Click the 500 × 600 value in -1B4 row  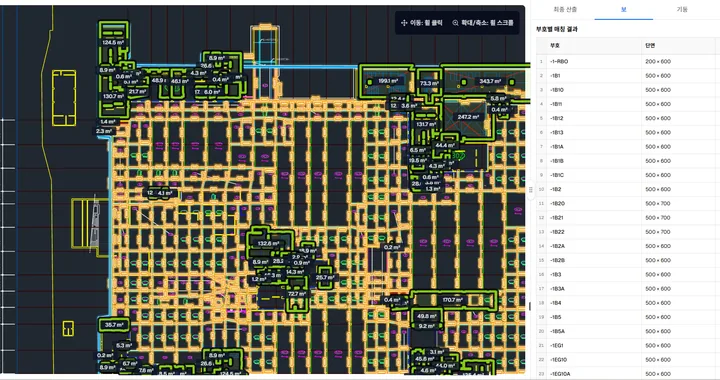pyautogui.click(x=658, y=303)
